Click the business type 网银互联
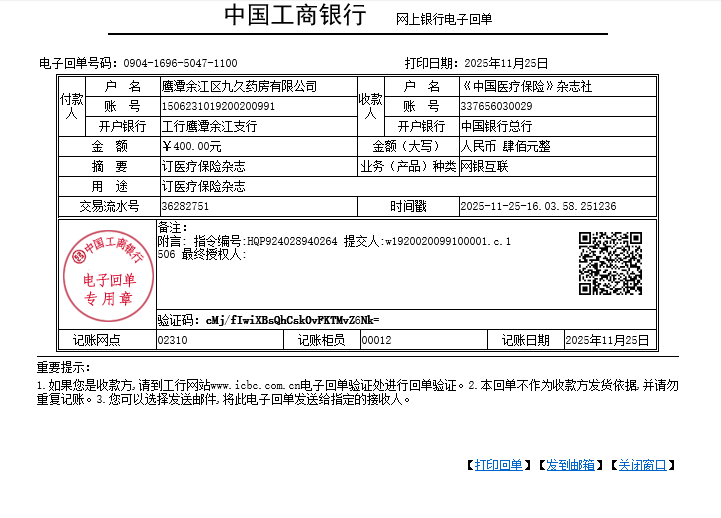The image size is (721, 518). click(484, 166)
